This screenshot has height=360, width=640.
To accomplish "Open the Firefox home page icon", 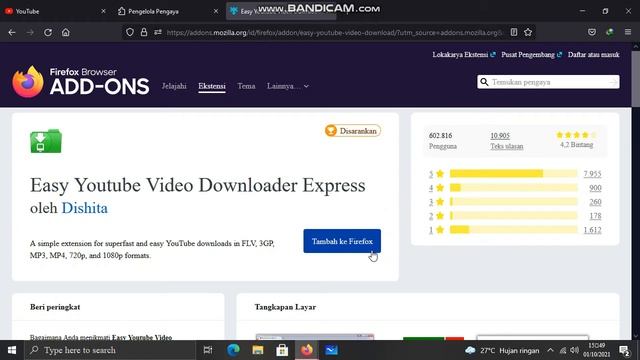I will (x=66, y=32).
